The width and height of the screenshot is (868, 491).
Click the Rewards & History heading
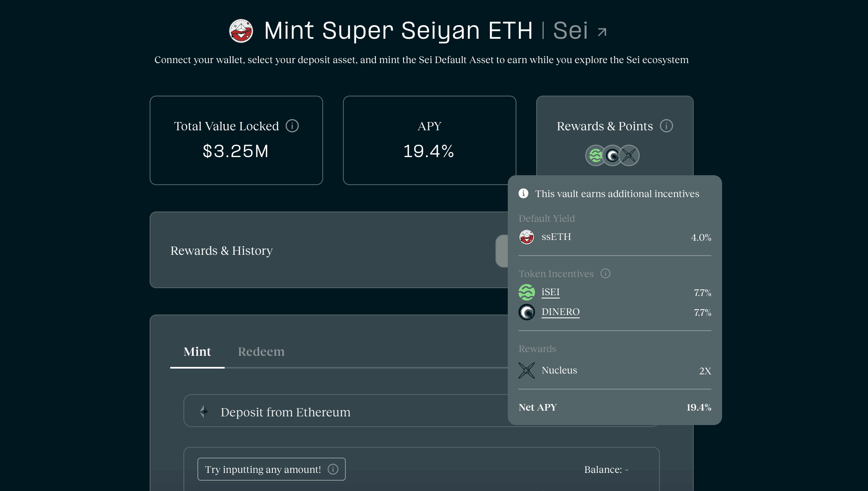(x=222, y=251)
